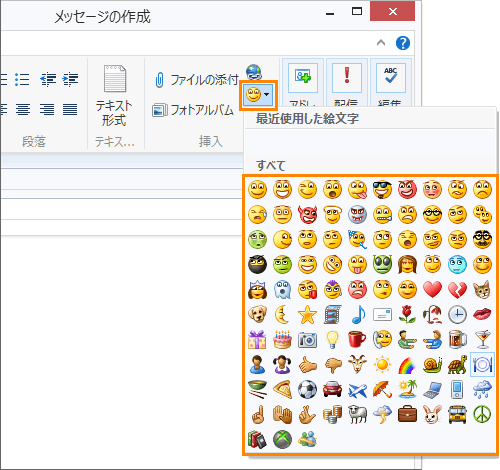Image resolution: width=500 pixels, height=470 pixels.
Task: Insert the thumbs down emoticon
Action: (x=332, y=365)
